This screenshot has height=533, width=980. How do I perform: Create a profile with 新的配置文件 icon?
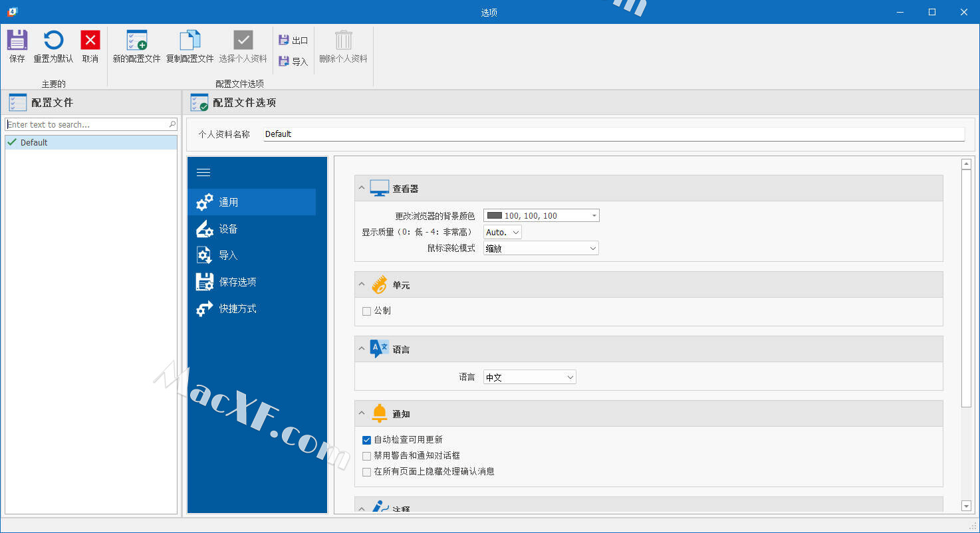pyautogui.click(x=136, y=41)
